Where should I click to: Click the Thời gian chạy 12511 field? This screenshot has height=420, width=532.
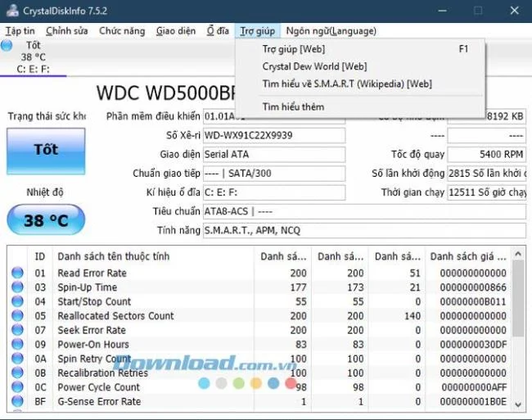click(486, 192)
